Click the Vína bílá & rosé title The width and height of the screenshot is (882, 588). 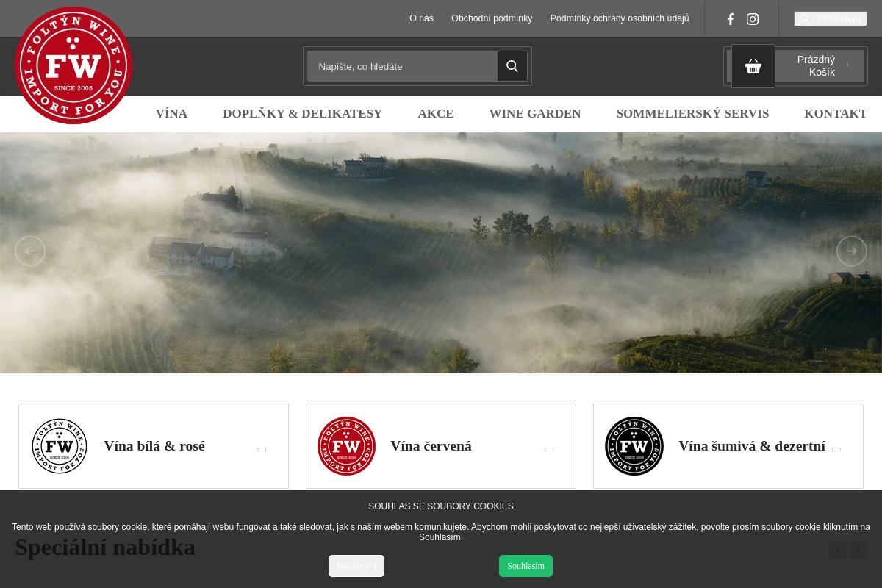pos(154,446)
